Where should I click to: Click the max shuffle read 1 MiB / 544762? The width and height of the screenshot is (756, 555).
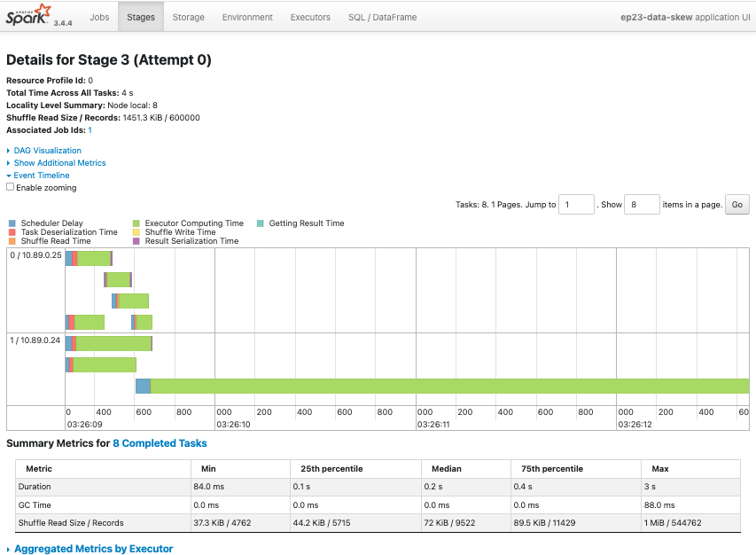[673, 523]
